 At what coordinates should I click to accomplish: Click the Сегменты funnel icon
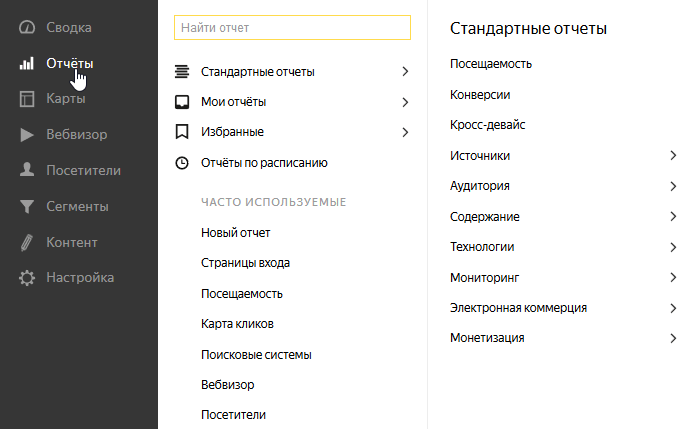[x=28, y=207]
